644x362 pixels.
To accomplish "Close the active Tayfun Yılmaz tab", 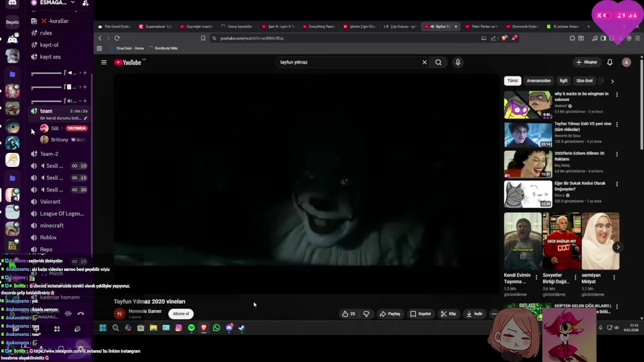I will [456, 27].
